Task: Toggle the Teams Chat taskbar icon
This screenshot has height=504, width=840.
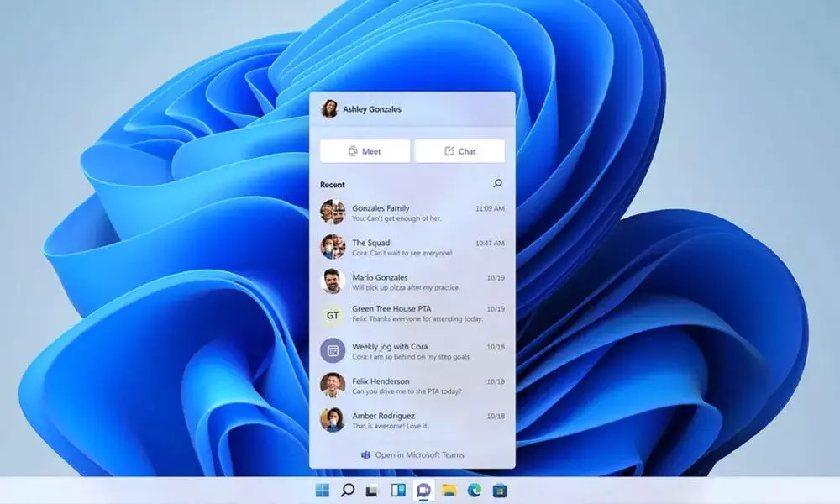Action: click(424, 491)
